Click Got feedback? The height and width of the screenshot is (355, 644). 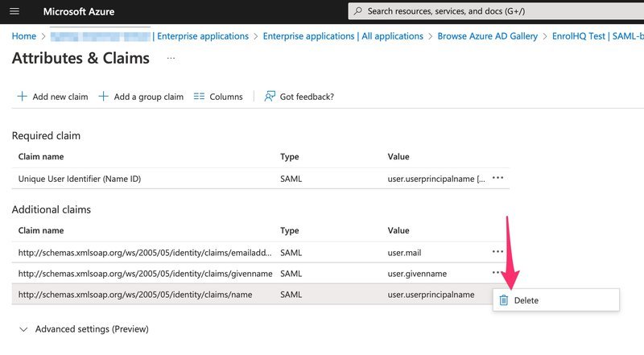click(x=299, y=97)
